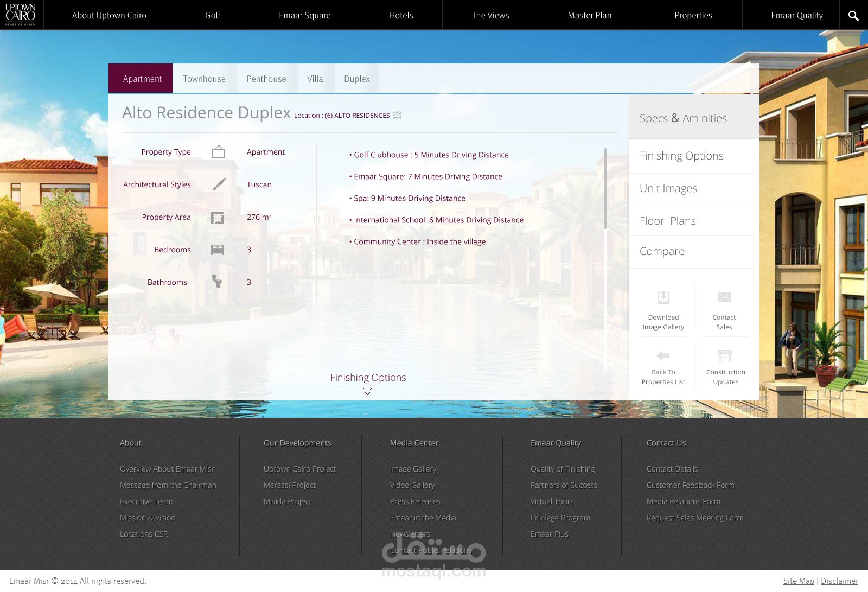Image resolution: width=868 pixels, height=592 pixels.
Task: Open Marassi Project link
Action: (290, 485)
